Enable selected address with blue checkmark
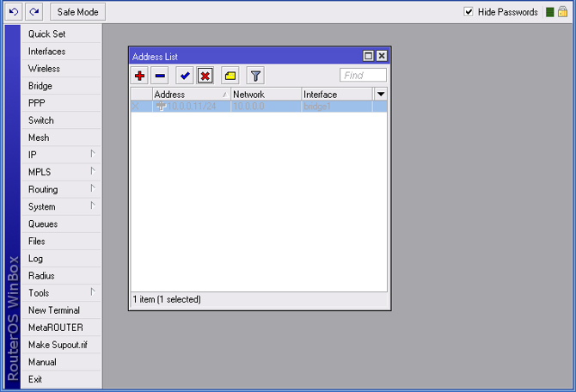The height and width of the screenshot is (392, 576). click(x=185, y=76)
